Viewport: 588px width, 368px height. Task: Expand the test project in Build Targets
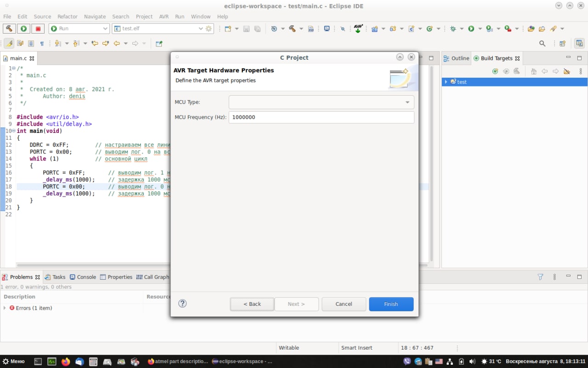click(x=446, y=82)
